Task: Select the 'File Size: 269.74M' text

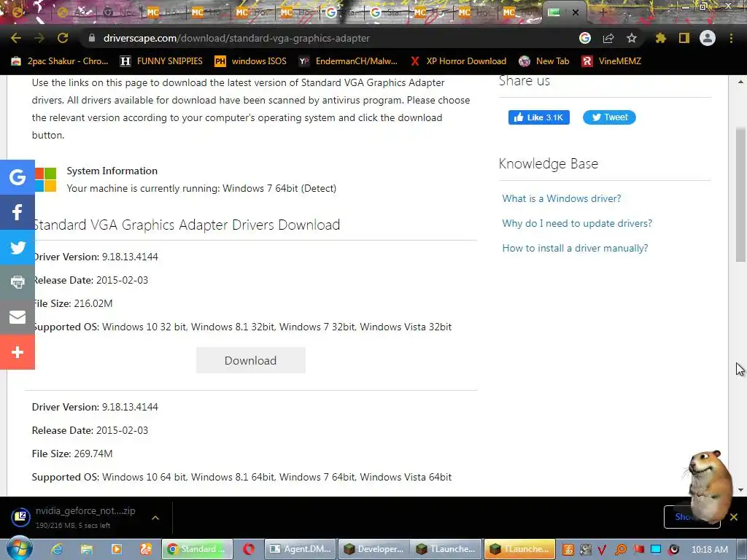Action: pos(72,454)
